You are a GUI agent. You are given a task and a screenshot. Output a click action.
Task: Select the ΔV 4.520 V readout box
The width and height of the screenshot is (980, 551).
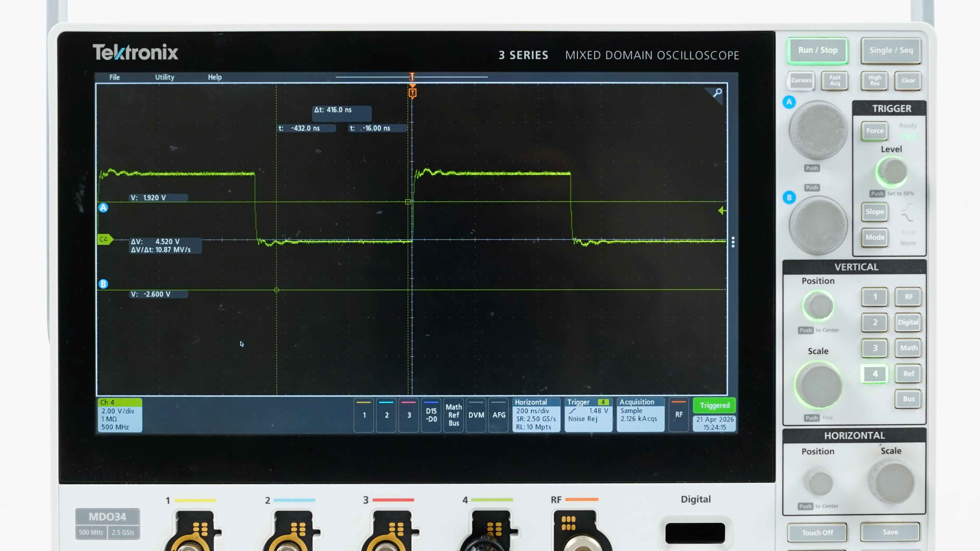[166, 246]
